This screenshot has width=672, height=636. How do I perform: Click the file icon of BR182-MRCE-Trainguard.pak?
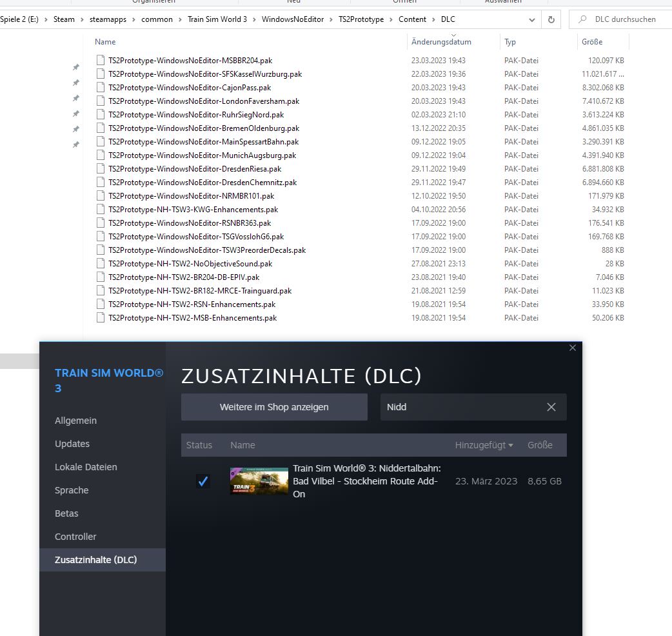[101, 290]
